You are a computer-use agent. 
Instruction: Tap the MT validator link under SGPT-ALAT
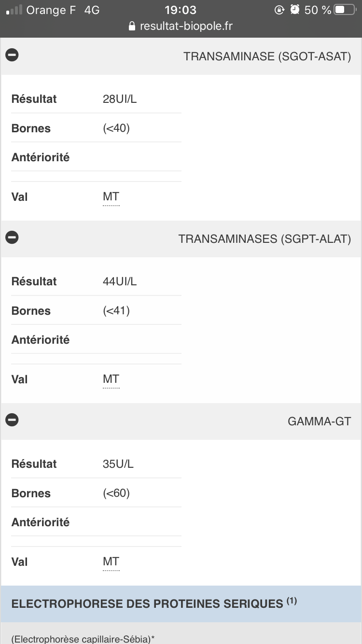click(111, 379)
